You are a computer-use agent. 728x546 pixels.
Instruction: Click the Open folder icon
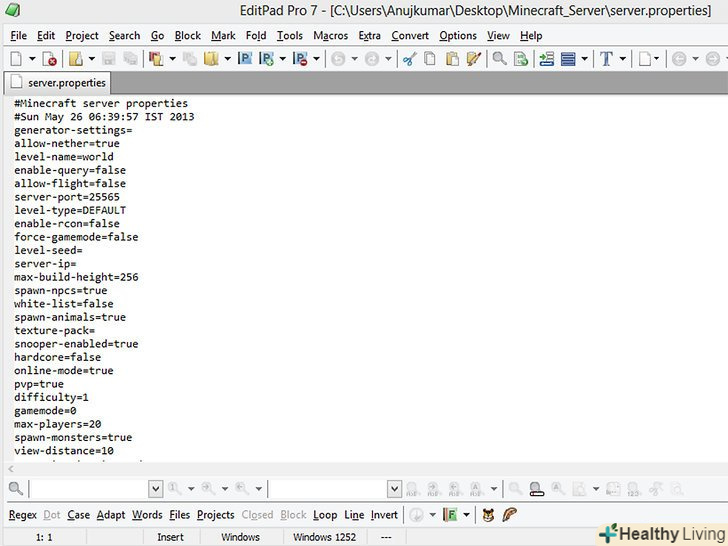tap(76, 60)
